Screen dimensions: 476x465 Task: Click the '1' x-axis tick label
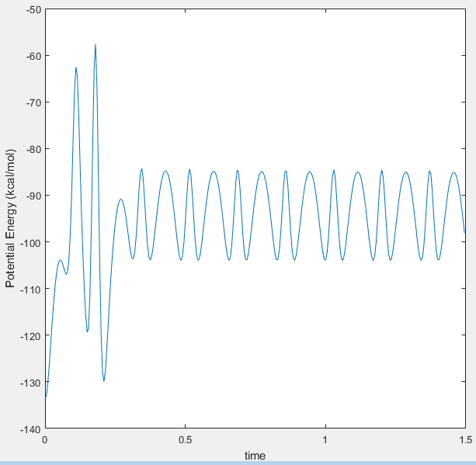325,440
